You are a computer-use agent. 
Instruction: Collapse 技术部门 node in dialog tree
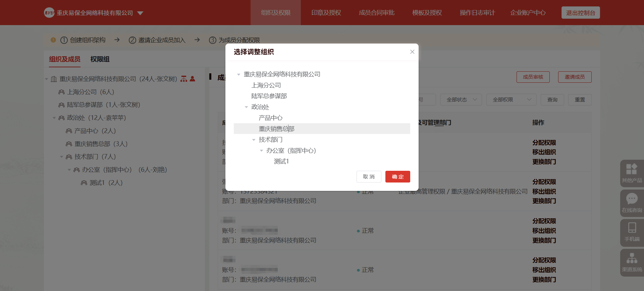(x=254, y=140)
